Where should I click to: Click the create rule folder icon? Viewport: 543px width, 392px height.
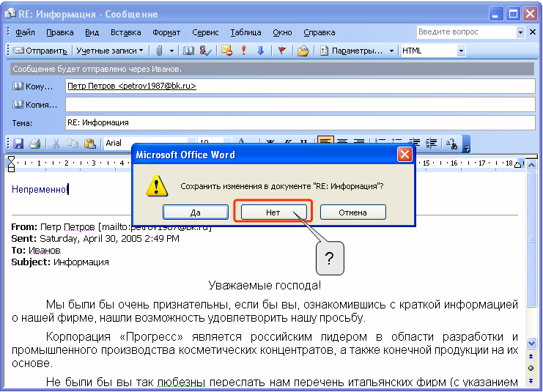click(303, 51)
